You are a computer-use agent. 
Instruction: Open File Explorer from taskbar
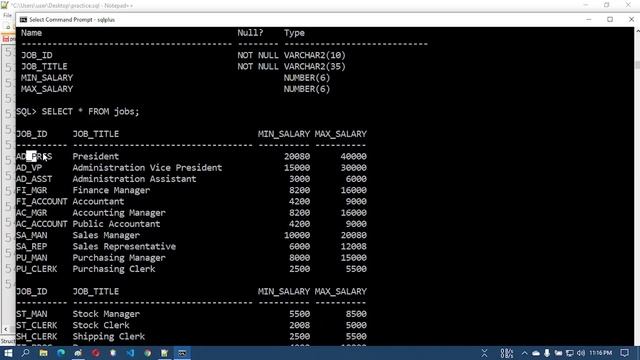click(43, 353)
